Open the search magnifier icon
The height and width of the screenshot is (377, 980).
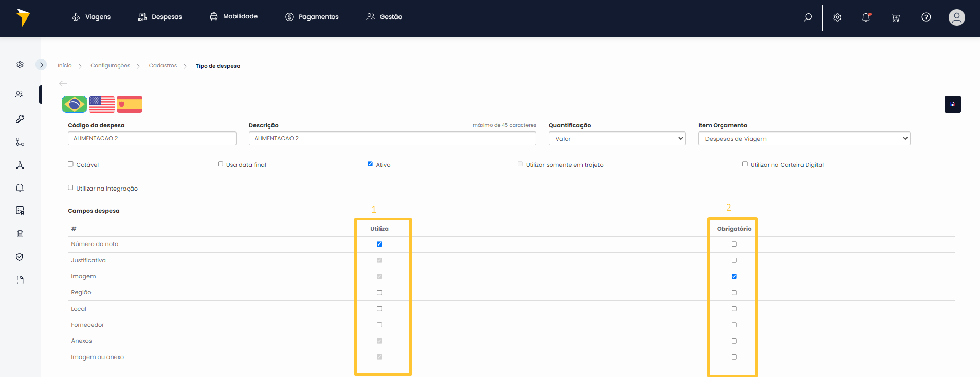(808, 17)
